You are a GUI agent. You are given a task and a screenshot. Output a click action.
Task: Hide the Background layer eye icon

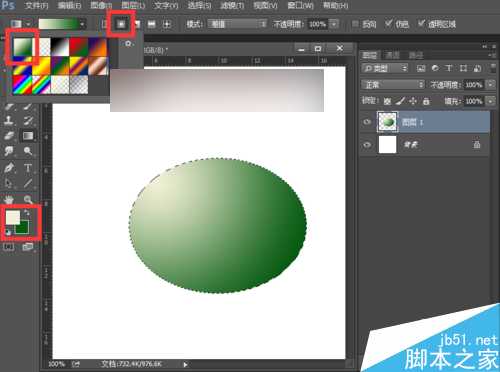pyautogui.click(x=367, y=145)
